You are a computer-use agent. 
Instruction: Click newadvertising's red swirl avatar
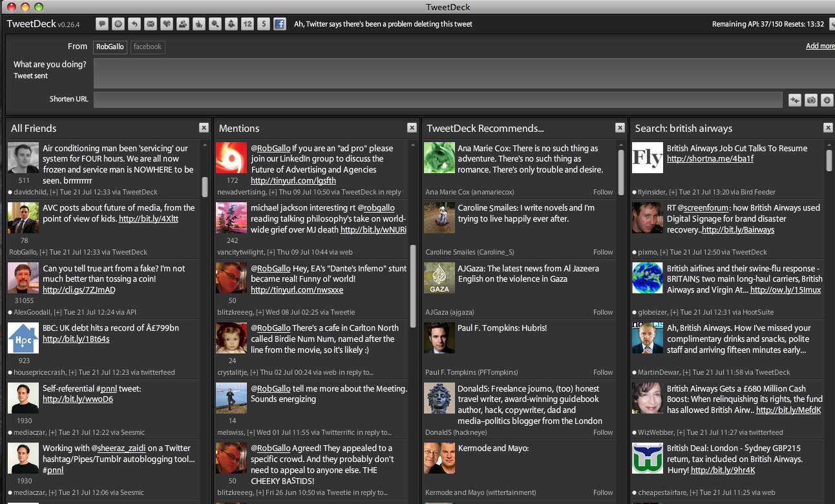point(231,158)
